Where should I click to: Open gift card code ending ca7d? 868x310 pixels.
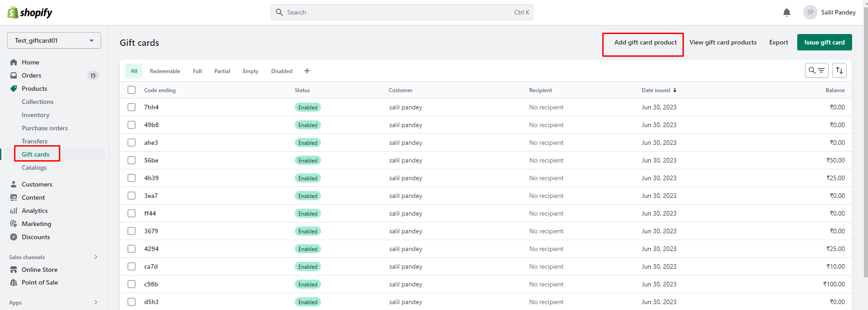tap(151, 266)
